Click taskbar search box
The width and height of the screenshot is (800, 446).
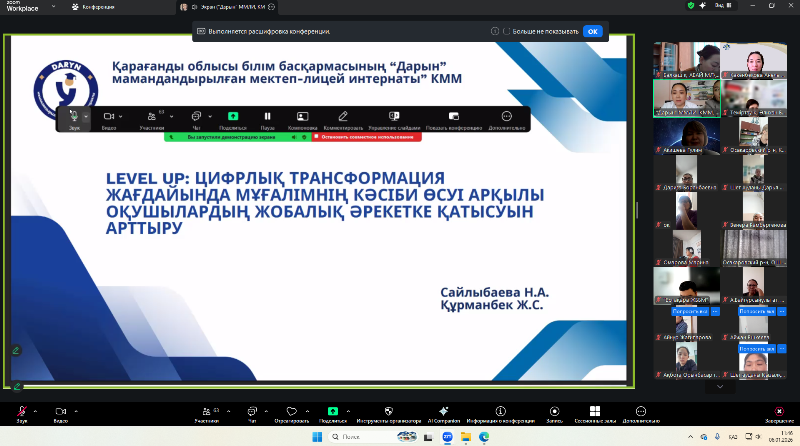pos(373,437)
